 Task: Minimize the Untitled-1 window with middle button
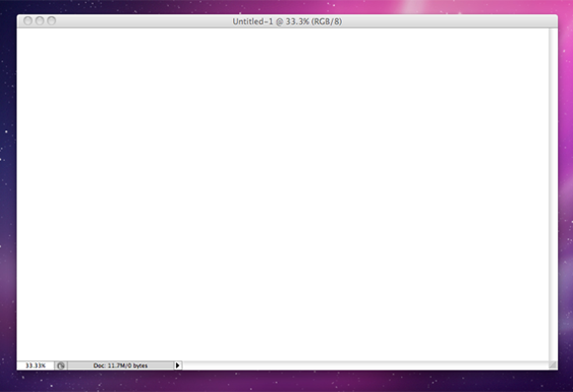[x=40, y=21]
